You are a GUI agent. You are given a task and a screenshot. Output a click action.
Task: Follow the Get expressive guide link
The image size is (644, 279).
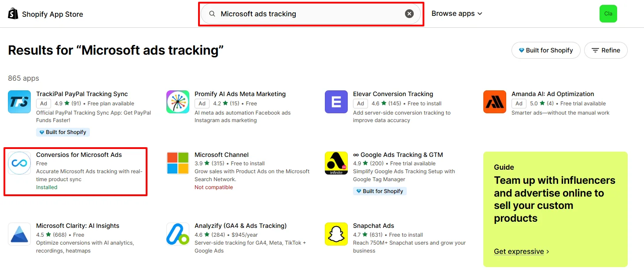519,251
